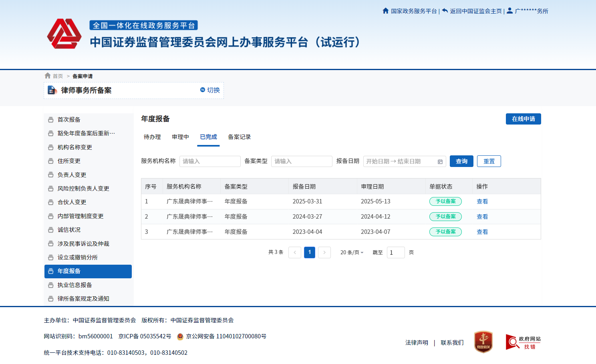Click the icon beside 执业信息报备
Screen dimensions: 596x364
pos(51,285)
